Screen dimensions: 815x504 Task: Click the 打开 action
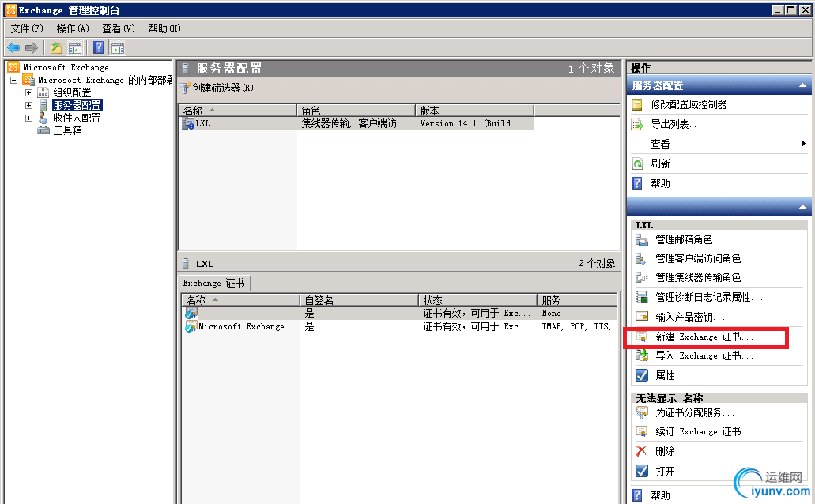coord(665,472)
